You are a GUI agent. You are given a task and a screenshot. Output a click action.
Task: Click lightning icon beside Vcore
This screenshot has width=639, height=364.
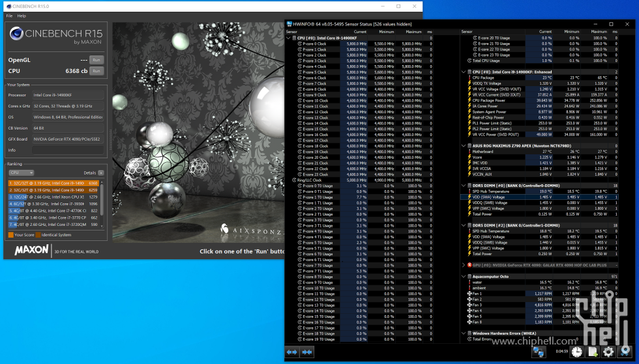point(469,157)
